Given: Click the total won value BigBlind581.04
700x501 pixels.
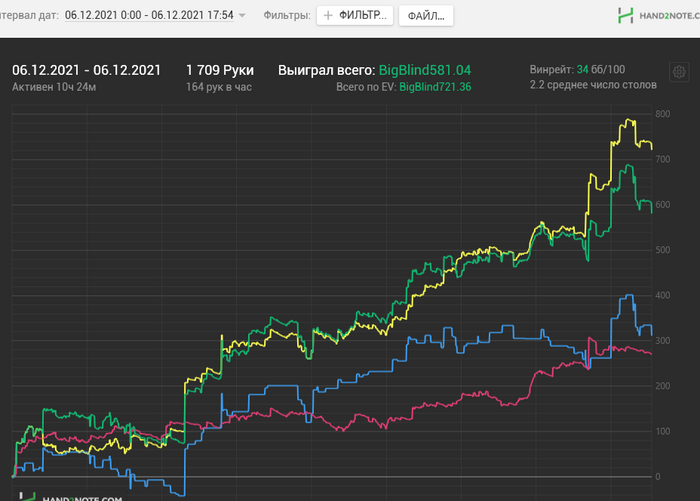Looking at the screenshot, I should [x=425, y=70].
